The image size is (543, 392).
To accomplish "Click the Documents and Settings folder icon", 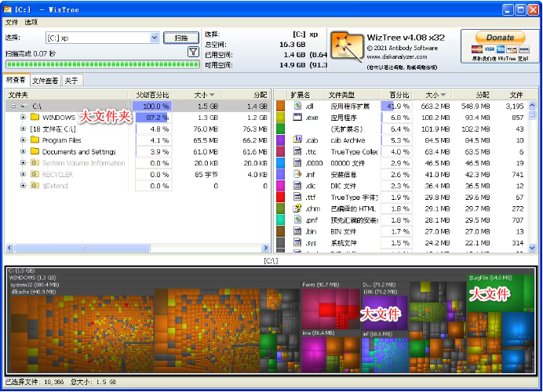I will point(35,151).
